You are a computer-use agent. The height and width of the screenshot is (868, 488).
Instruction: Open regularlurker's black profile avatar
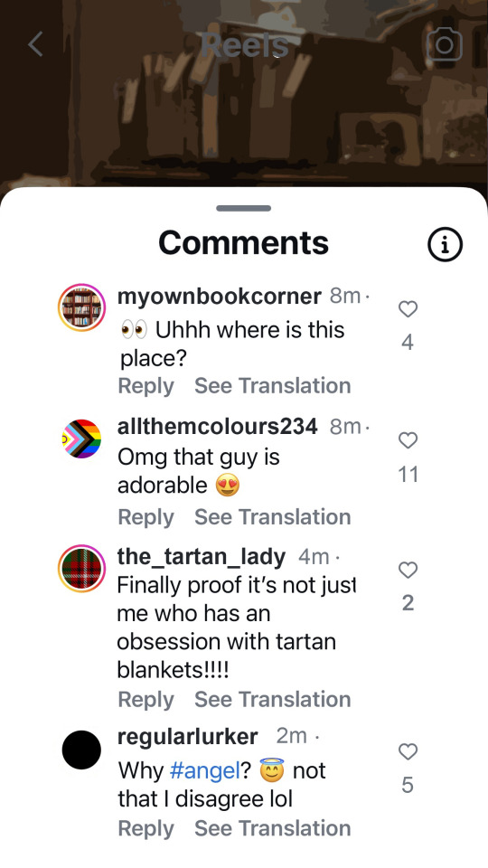pos(81,750)
